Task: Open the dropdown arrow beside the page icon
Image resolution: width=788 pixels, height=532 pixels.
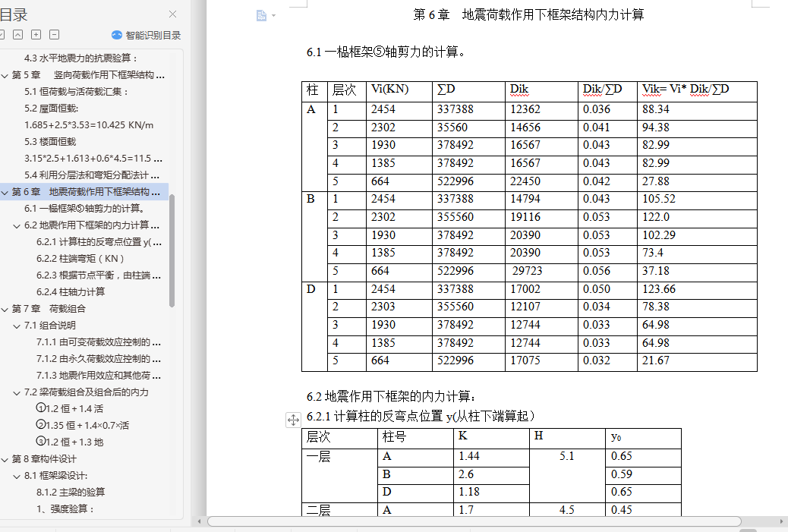Action: pyautogui.click(x=273, y=16)
